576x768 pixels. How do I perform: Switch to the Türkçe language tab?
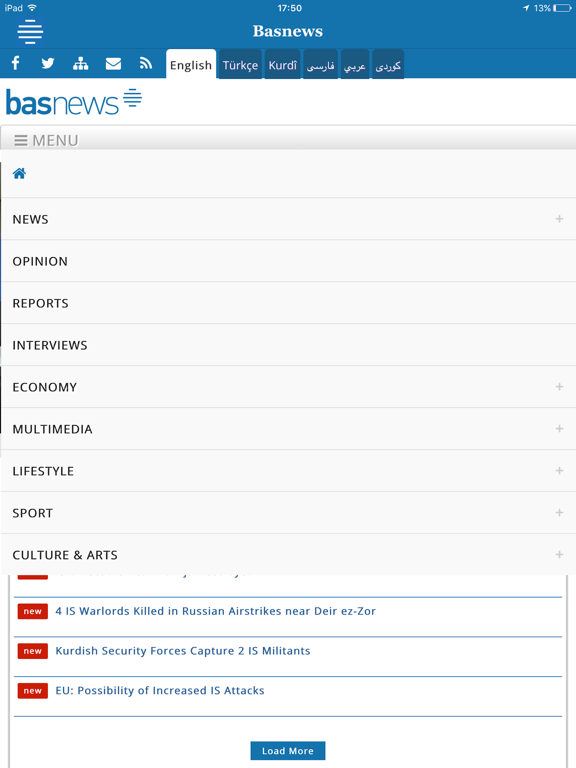point(240,64)
